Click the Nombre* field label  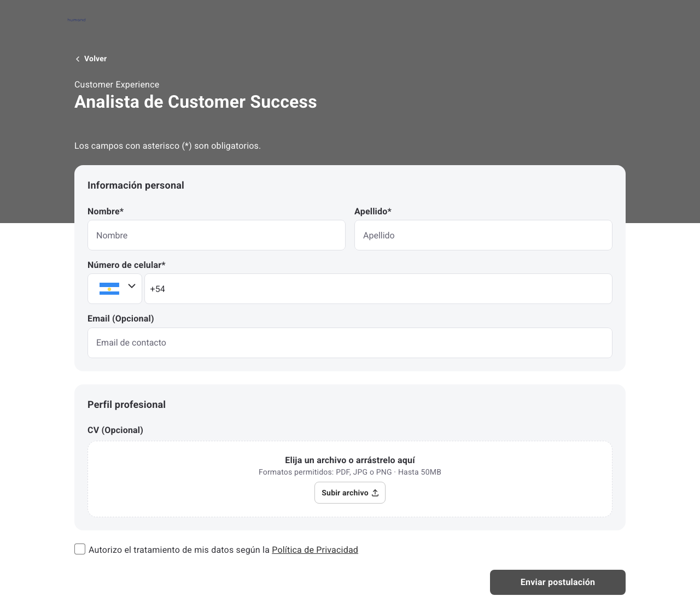[106, 211]
